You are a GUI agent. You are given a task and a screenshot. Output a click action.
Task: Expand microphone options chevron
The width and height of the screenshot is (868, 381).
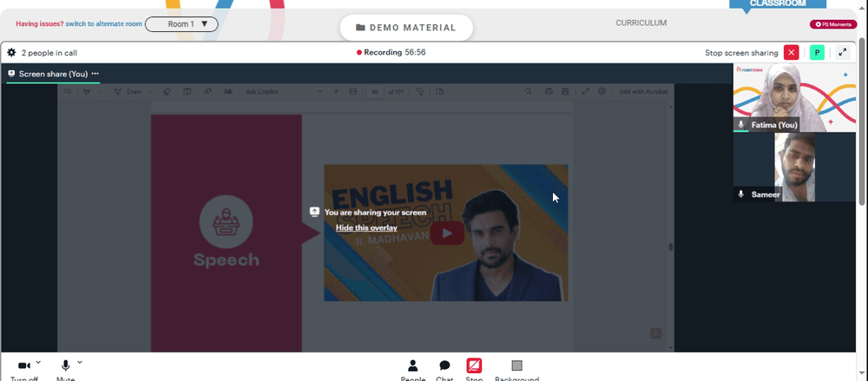point(80,362)
